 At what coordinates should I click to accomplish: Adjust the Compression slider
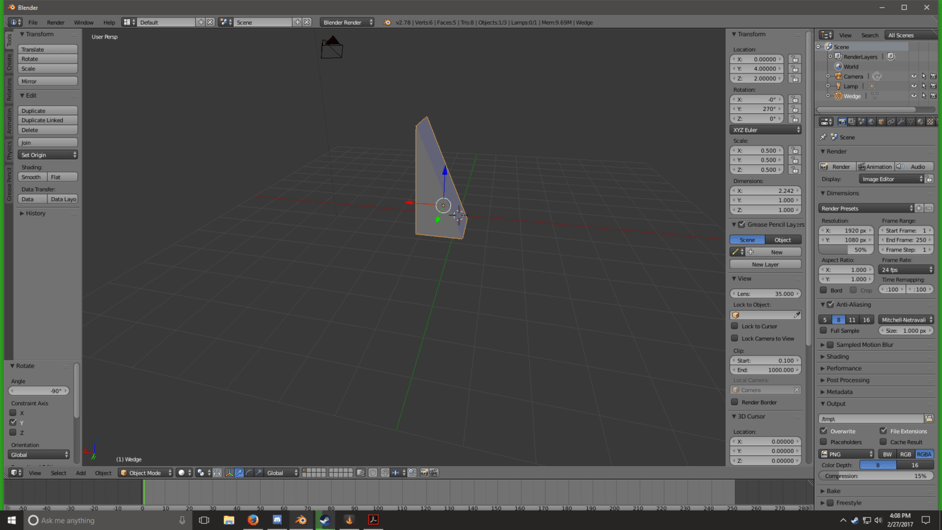click(876, 476)
